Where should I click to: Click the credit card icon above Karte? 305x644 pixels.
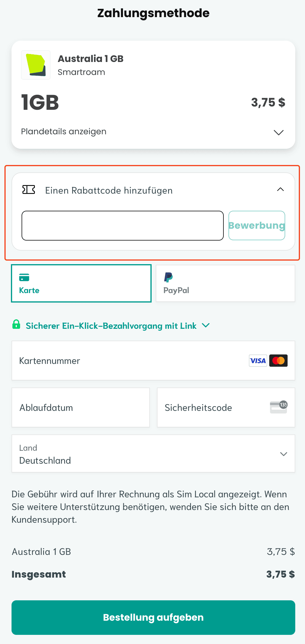point(24,277)
